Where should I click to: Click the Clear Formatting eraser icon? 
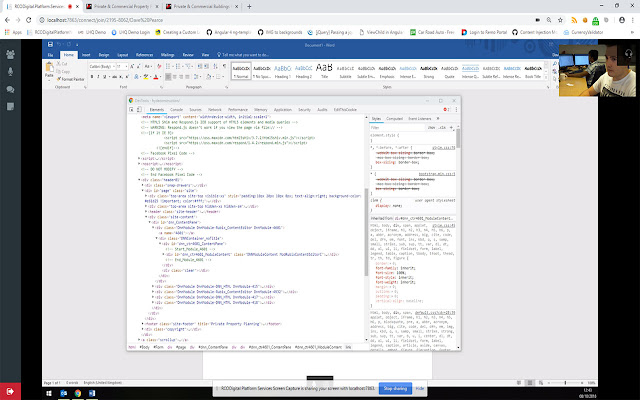(159, 66)
